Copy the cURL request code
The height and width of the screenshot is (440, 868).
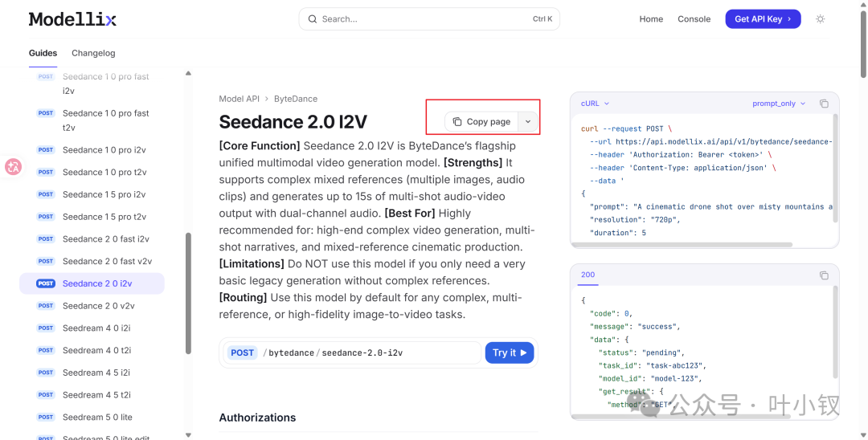pyautogui.click(x=824, y=104)
